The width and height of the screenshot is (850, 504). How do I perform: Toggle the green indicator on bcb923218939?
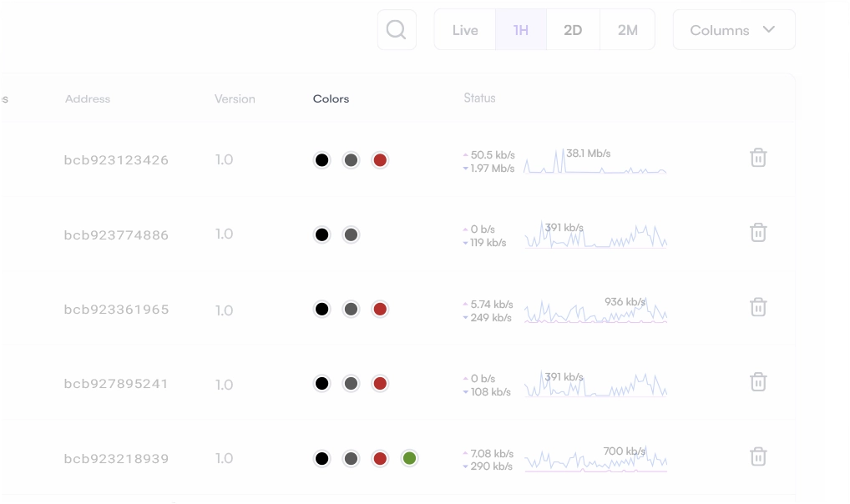coord(409,458)
